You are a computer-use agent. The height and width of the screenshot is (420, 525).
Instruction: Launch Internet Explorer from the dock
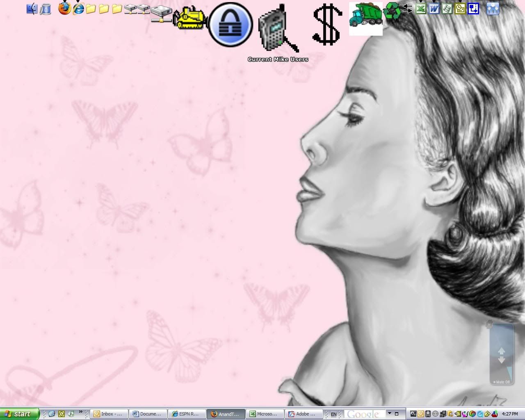click(x=78, y=8)
